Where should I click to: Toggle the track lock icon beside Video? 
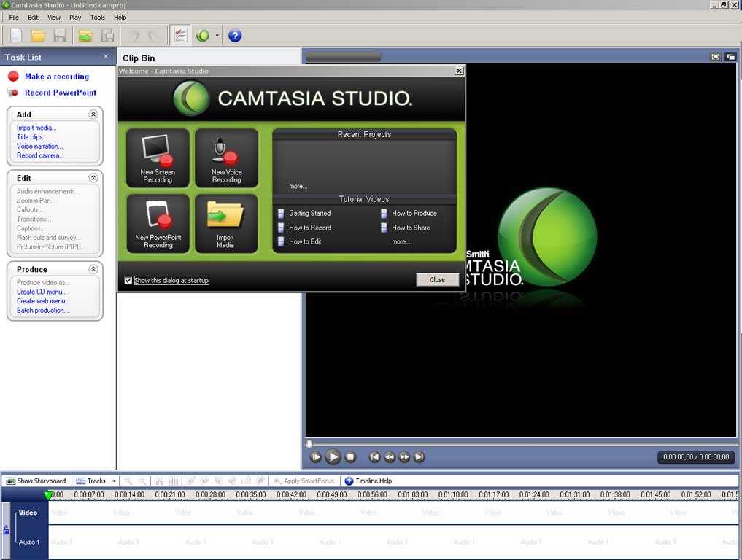pos(7,530)
